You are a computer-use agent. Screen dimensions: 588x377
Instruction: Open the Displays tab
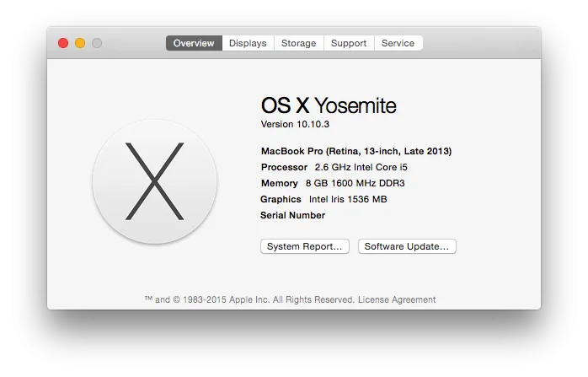(x=248, y=43)
